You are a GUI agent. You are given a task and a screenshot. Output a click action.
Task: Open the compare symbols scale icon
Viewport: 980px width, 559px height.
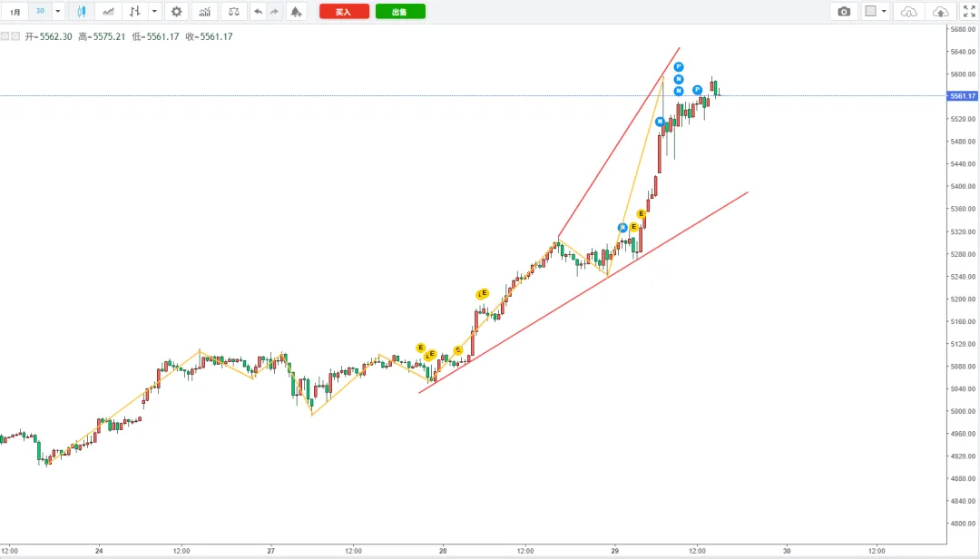[234, 11]
